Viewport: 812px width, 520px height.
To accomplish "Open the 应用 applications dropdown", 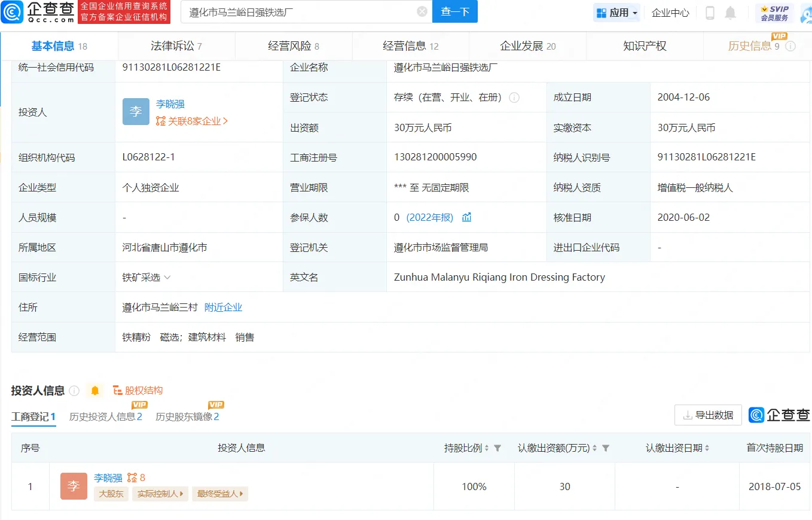I will pyautogui.click(x=618, y=13).
